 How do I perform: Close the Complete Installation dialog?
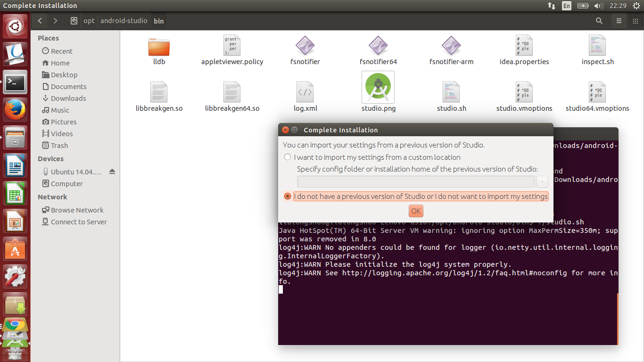click(285, 130)
